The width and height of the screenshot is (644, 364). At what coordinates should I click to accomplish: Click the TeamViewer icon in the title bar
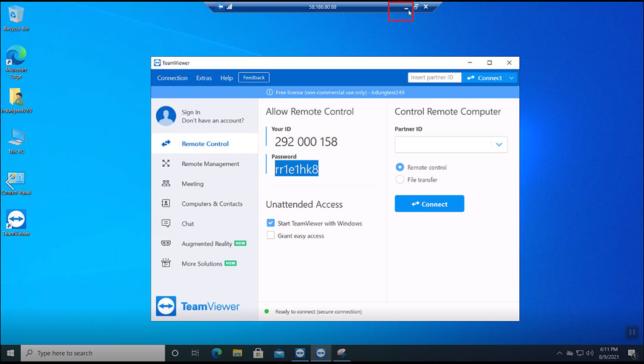(x=157, y=63)
